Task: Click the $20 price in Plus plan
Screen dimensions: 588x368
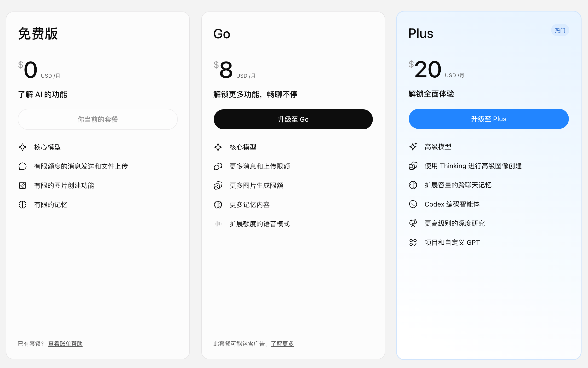Action: click(425, 69)
